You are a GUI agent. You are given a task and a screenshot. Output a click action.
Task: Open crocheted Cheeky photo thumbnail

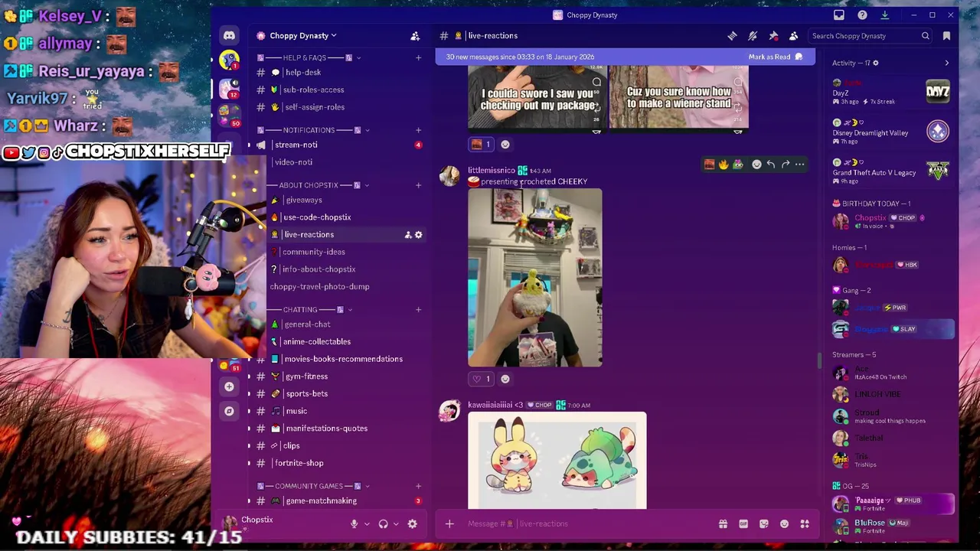click(535, 278)
